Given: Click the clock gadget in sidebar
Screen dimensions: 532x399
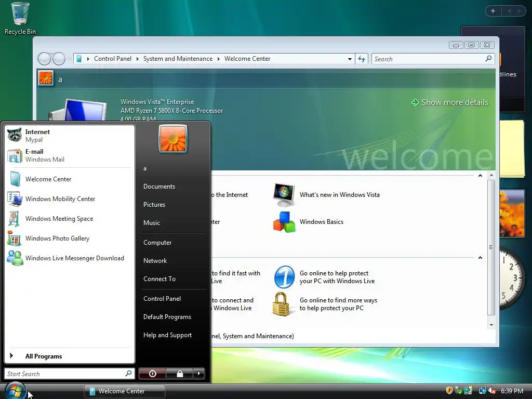Looking at the screenshot, I should tap(511, 278).
